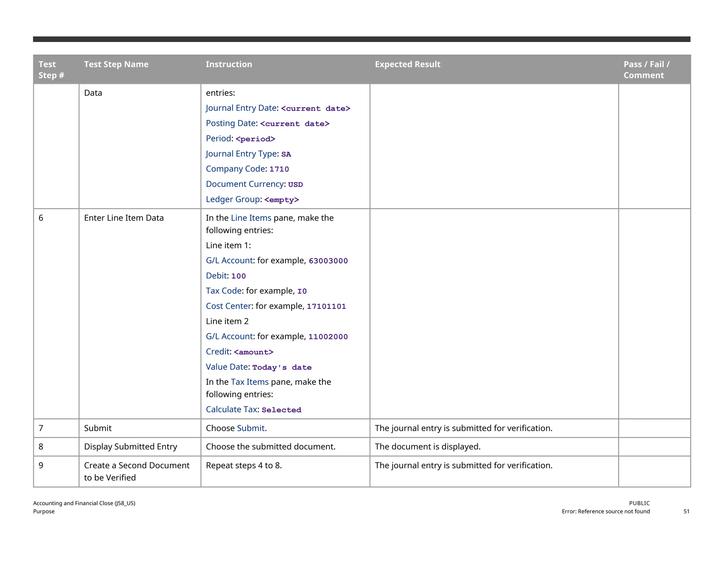The width and height of the screenshot is (728, 562).
Task: Click 'Repeat steps 4 to 8.' text
Action: coord(244,465)
